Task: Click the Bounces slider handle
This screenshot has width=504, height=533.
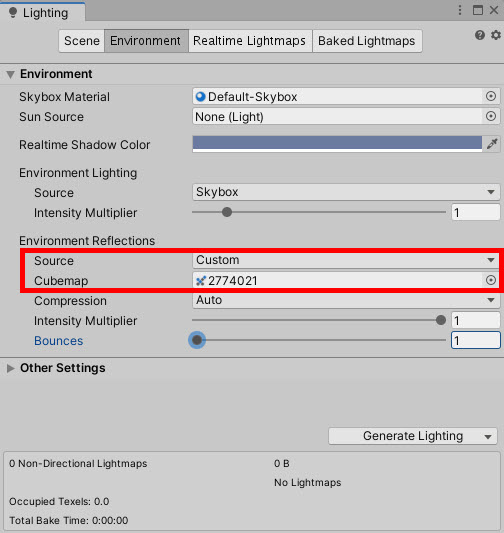Action: pos(197,340)
